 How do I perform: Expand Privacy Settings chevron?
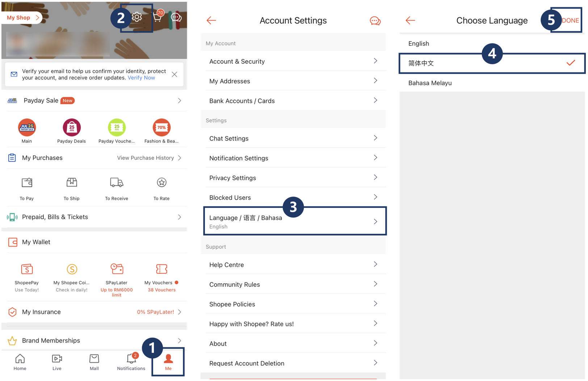pos(375,177)
